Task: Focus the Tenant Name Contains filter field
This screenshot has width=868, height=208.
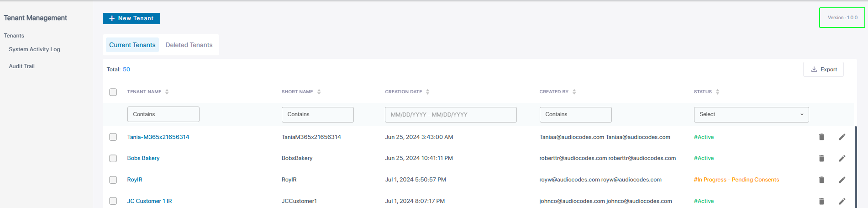Action: [x=163, y=114]
